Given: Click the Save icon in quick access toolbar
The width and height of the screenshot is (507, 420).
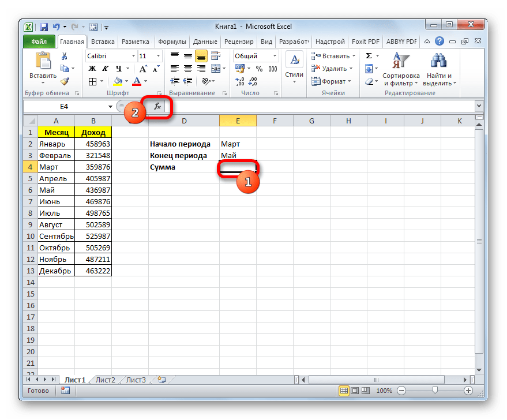Looking at the screenshot, I should click(44, 27).
